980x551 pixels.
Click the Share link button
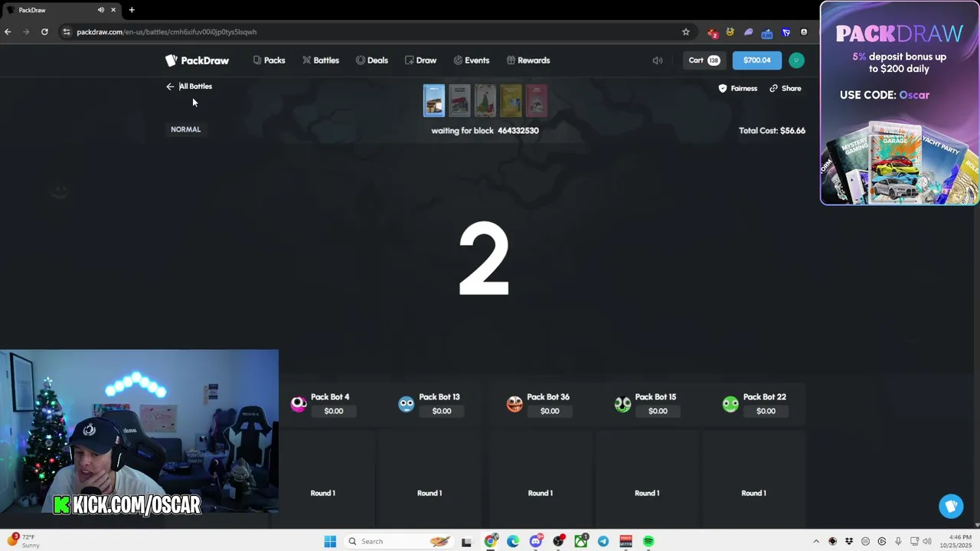click(x=786, y=89)
